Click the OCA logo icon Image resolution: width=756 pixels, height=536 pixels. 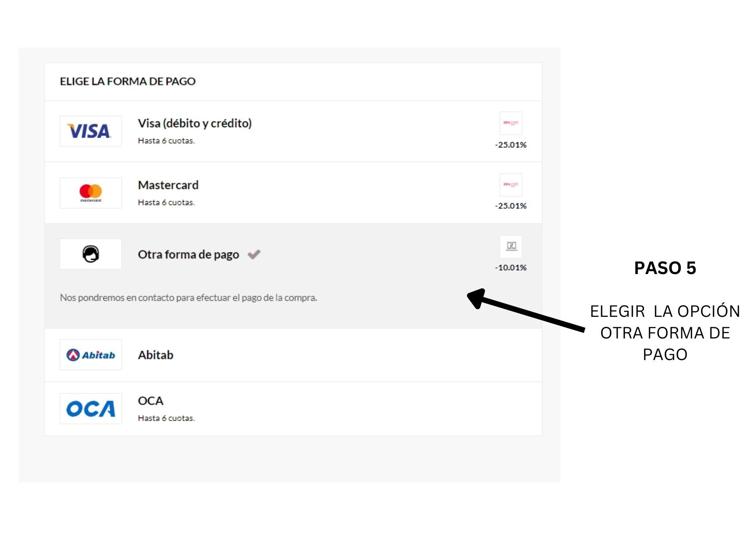pyautogui.click(x=90, y=408)
